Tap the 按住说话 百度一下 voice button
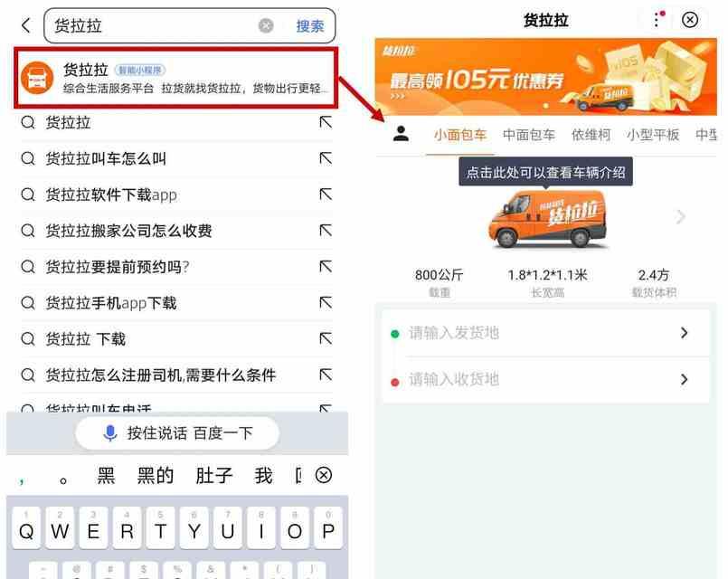Image resolution: width=728 pixels, height=579 pixels. (177, 433)
